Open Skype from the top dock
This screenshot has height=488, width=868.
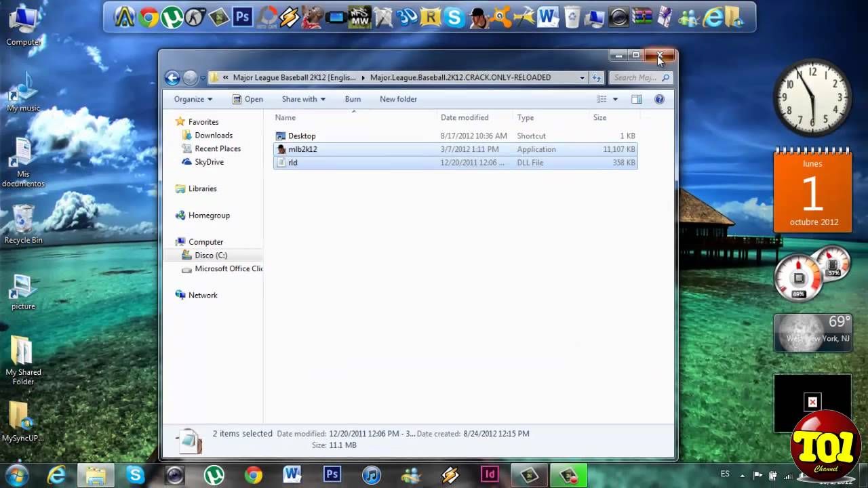point(454,17)
